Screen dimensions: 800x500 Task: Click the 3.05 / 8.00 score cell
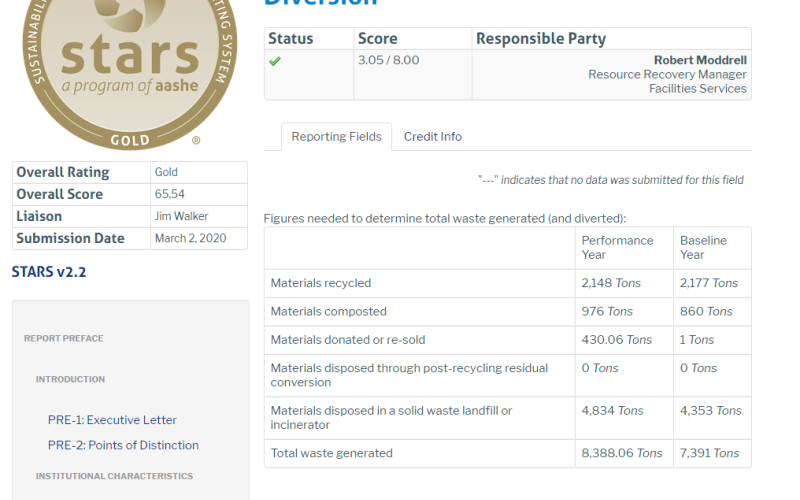click(388, 61)
